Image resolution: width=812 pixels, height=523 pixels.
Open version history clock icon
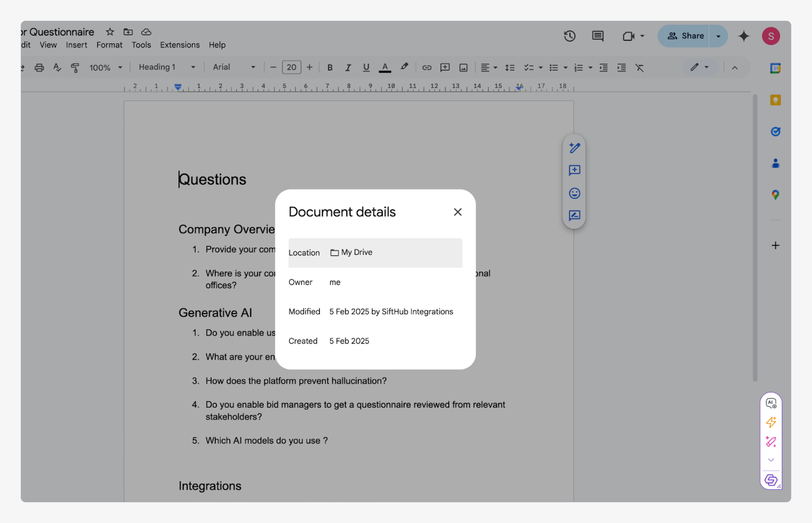[x=569, y=36]
